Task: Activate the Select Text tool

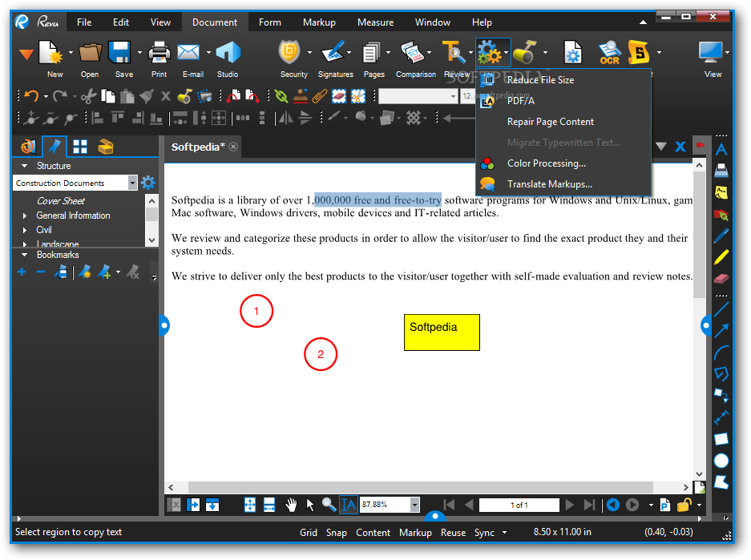Action: tap(349, 505)
